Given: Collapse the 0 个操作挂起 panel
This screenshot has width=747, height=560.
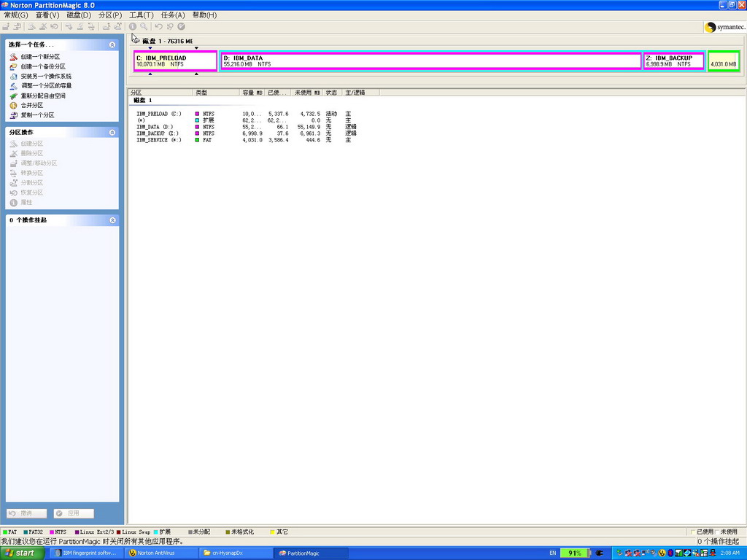Looking at the screenshot, I should tap(112, 220).
